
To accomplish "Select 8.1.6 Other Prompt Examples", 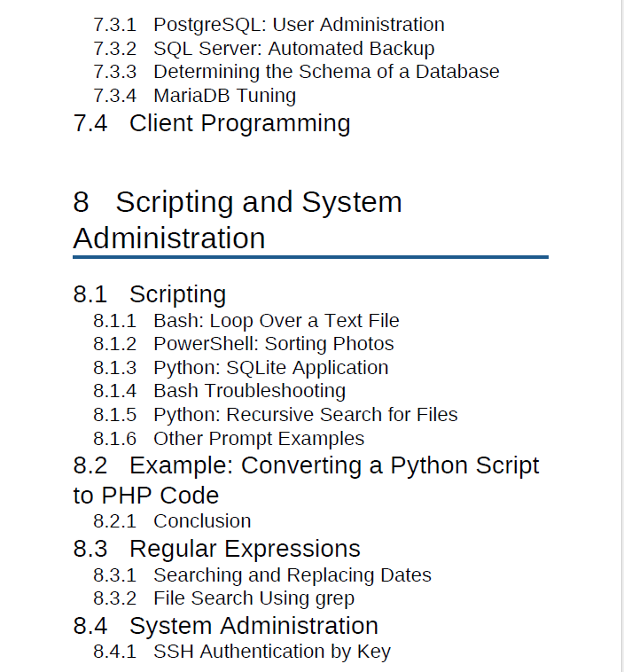I will 229,439.
